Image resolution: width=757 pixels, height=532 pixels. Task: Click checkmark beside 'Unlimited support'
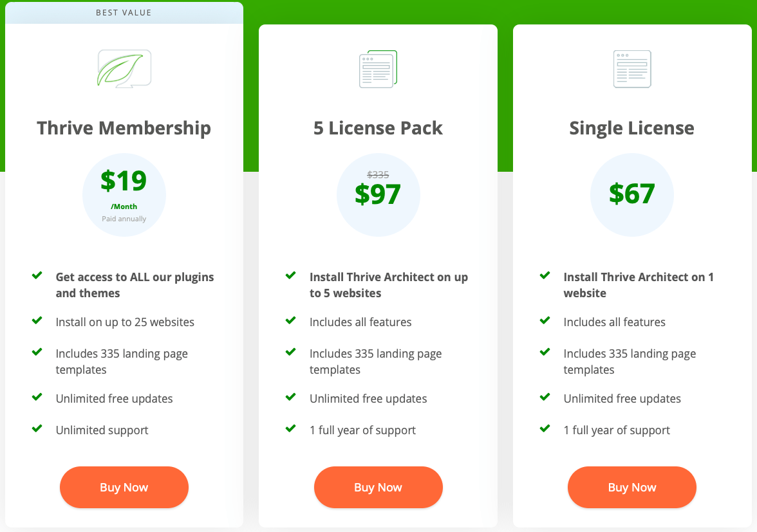(37, 428)
